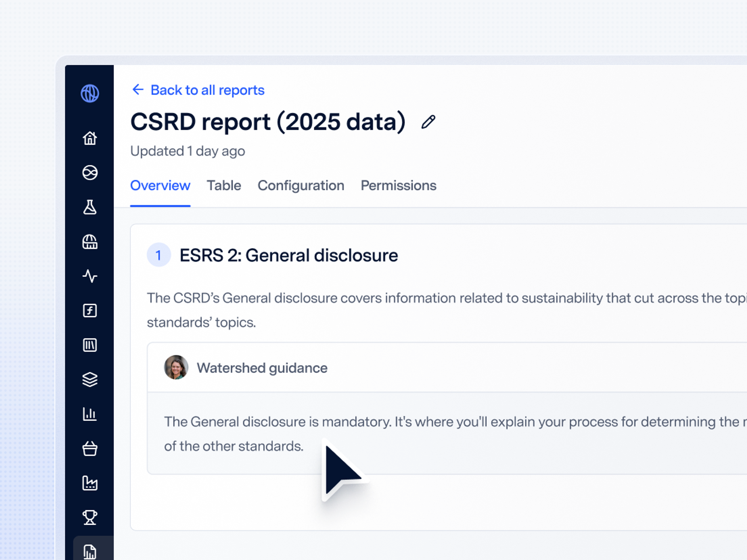Click the step number 1 badge

pos(159,255)
